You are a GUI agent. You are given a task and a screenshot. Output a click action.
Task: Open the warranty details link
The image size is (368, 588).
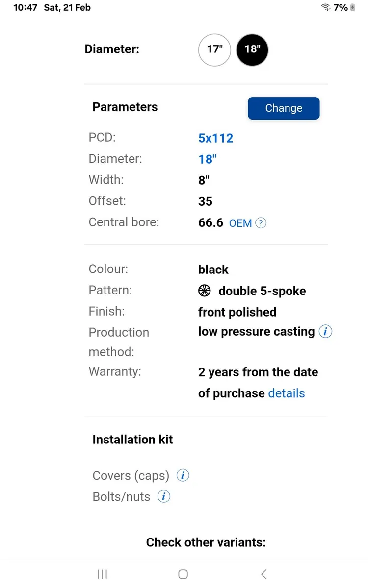click(x=287, y=393)
